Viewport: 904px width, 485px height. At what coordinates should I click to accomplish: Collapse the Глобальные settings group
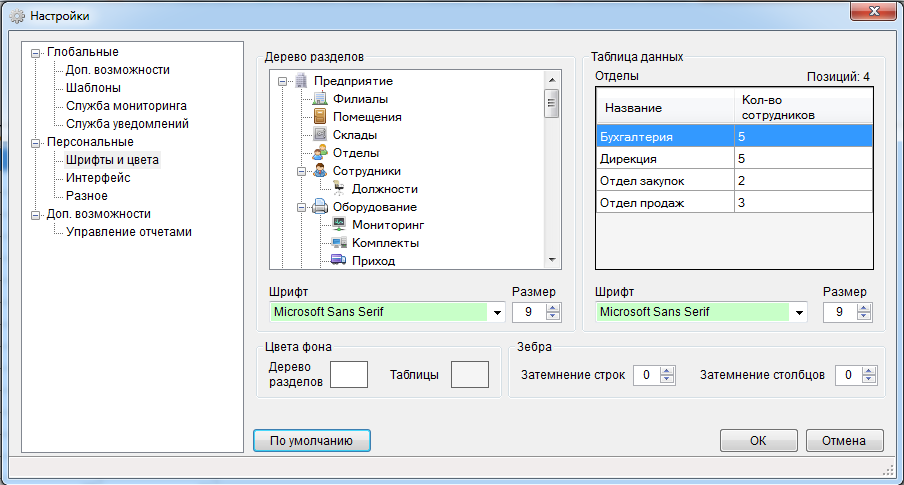tap(36, 53)
